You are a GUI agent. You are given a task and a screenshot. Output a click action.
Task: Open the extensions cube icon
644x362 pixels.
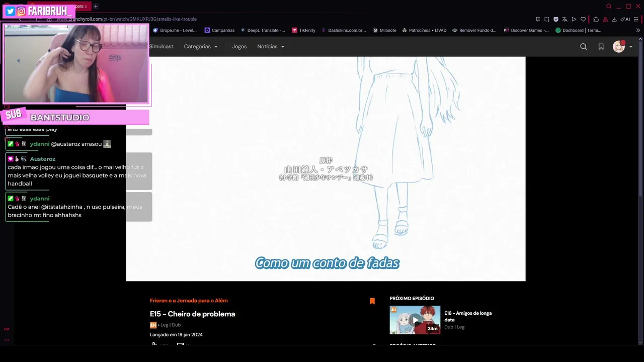596,19
